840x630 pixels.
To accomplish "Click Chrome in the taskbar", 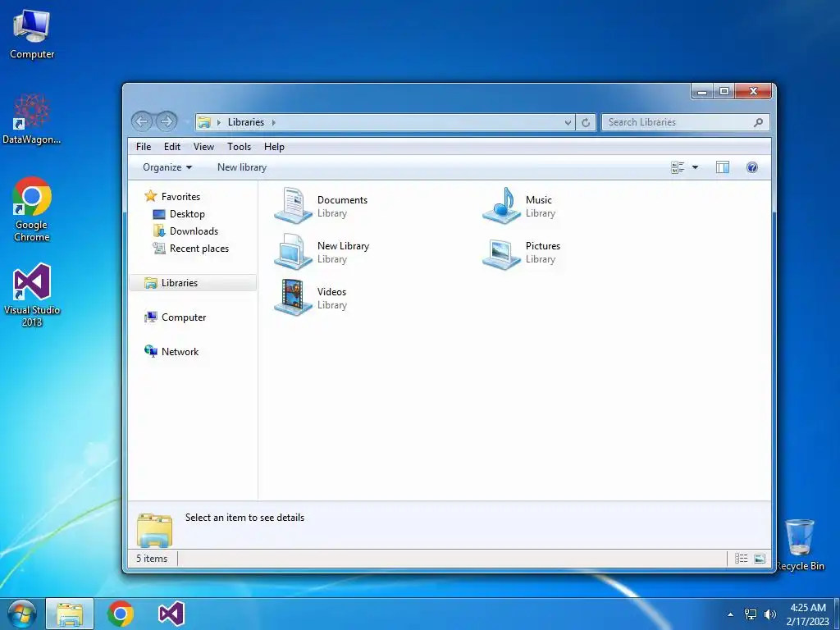I will click(120, 614).
